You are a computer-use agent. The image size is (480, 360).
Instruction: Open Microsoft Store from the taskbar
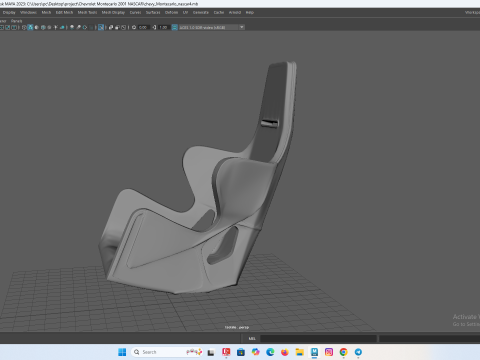pyautogui.click(x=241, y=352)
